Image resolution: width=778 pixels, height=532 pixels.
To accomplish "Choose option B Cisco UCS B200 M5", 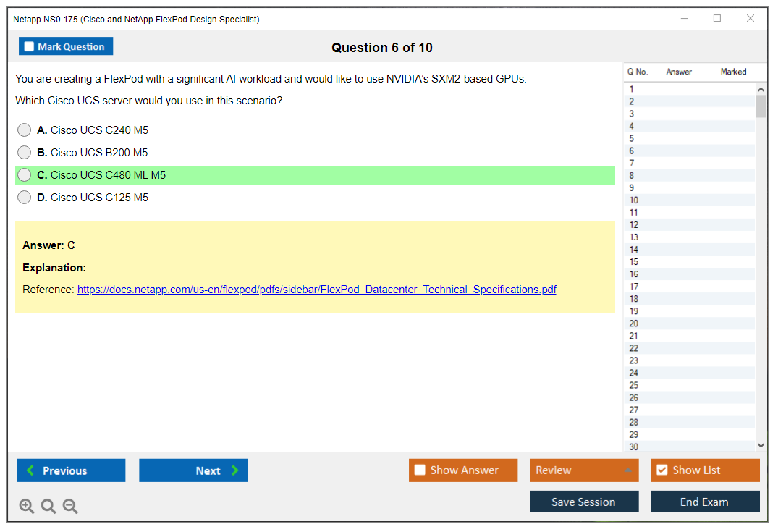I will tap(25, 153).
